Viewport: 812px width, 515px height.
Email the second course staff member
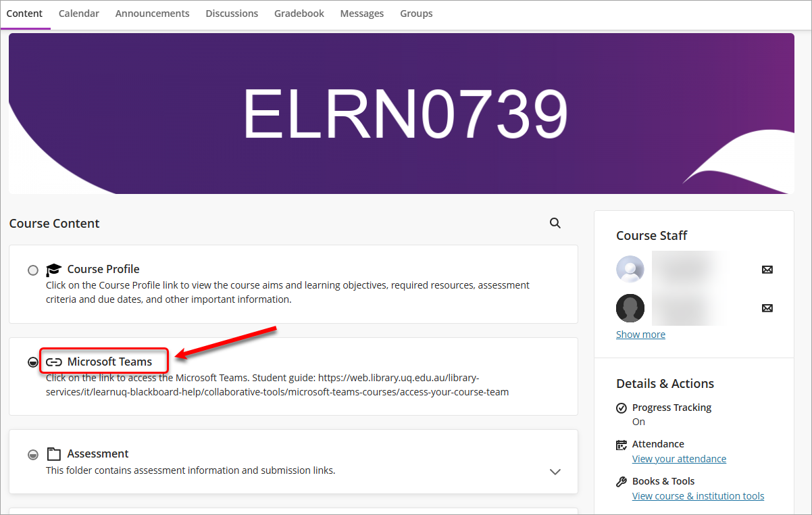[x=767, y=308]
